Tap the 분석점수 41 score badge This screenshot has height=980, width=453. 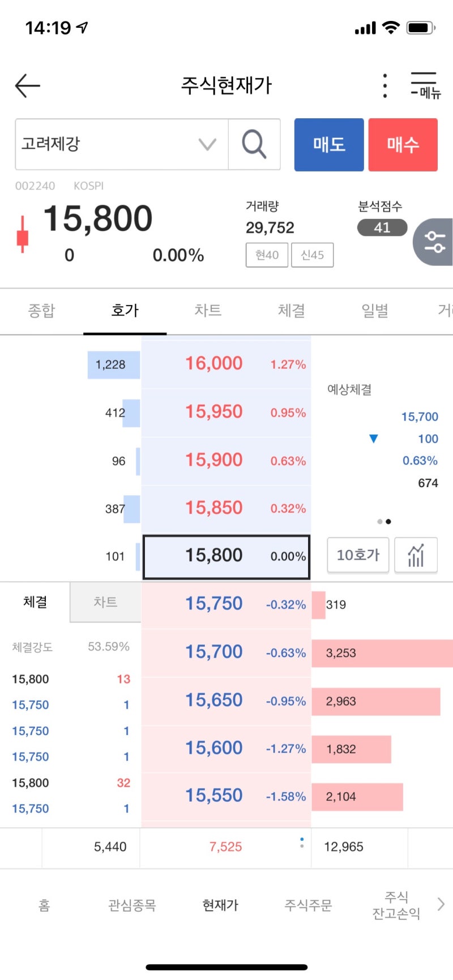click(382, 227)
